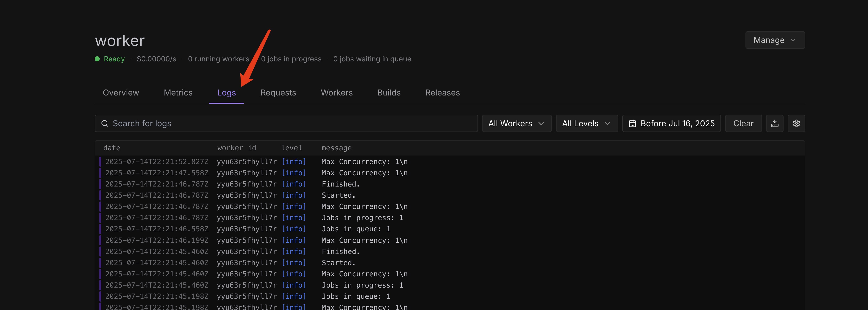Click the calendar icon in date filter

(x=632, y=123)
